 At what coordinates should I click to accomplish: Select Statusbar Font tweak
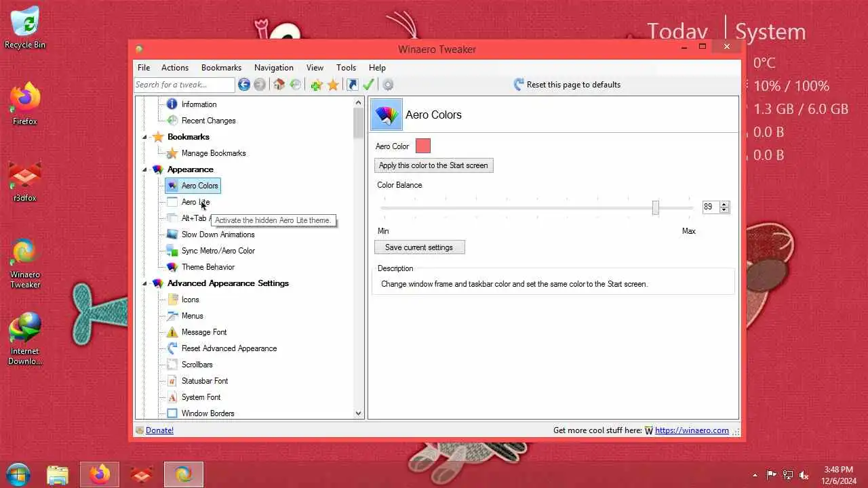(204, 381)
